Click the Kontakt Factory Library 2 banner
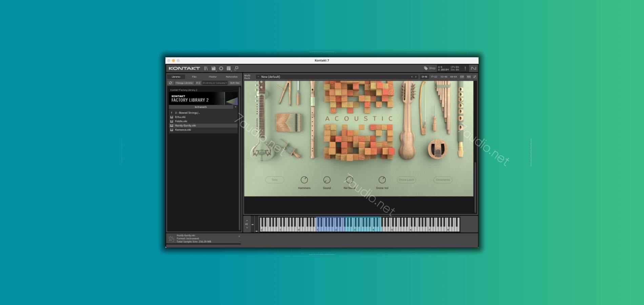The width and height of the screenshot is (644, 305). point(203,99)
